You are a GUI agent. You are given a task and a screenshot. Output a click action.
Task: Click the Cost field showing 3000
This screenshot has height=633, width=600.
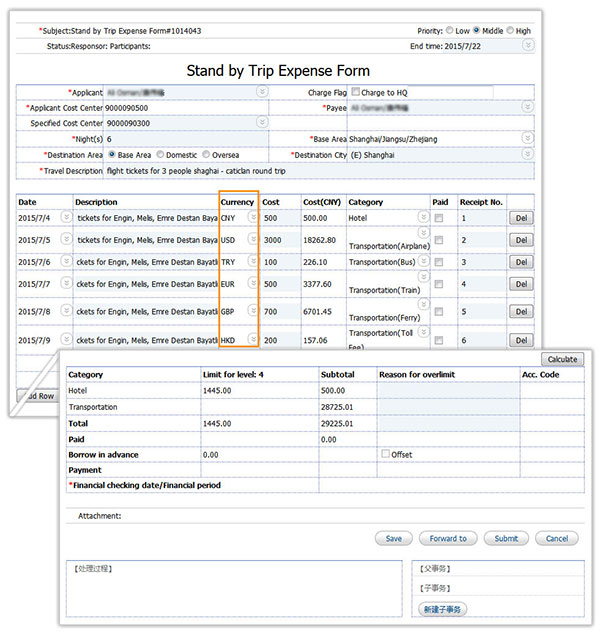[280, 240]
